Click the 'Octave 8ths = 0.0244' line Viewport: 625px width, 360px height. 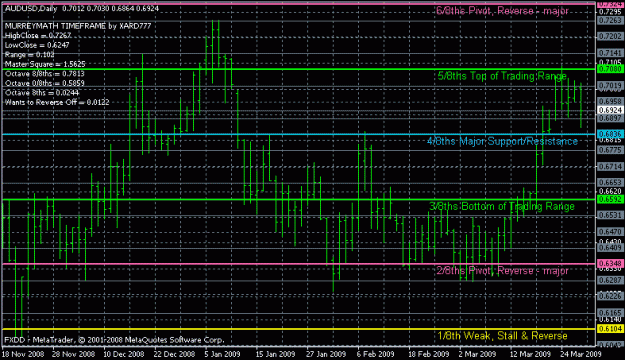tap(42, 93)
